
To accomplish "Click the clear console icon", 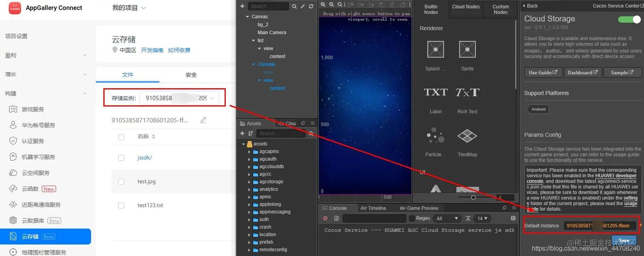I will pos(325,218).
